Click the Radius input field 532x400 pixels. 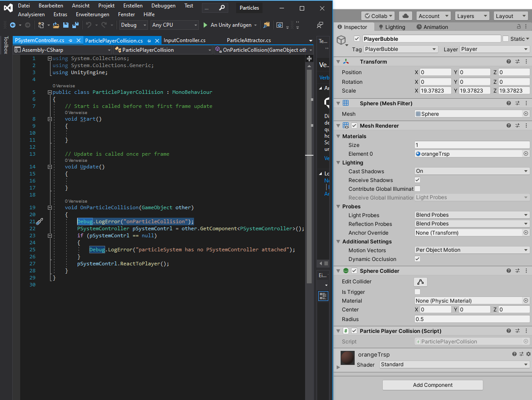(x=472, y=319)
